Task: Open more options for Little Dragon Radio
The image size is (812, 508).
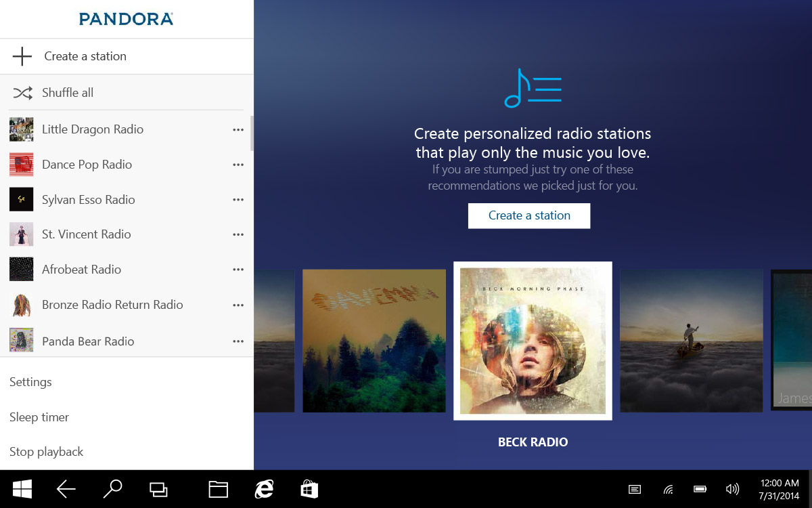Action: (238, 129)
